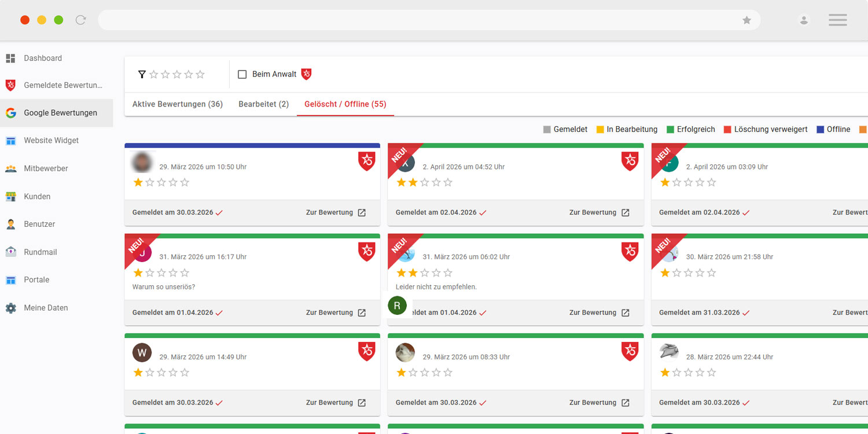This screenshot has height=434, width=868.
Task: Click the filter funnel icon
Action: [142, 75]
